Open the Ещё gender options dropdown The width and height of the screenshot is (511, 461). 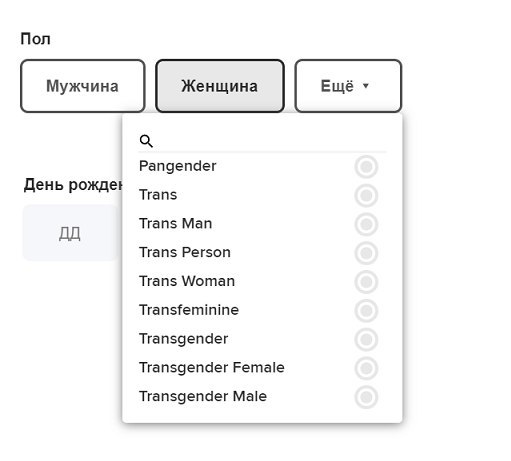348,86
